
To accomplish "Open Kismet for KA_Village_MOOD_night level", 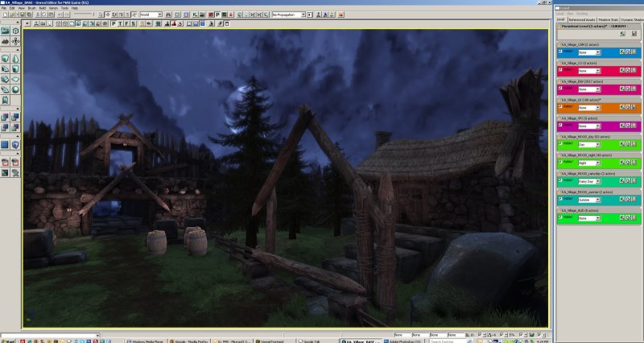I will click(622, 163).
